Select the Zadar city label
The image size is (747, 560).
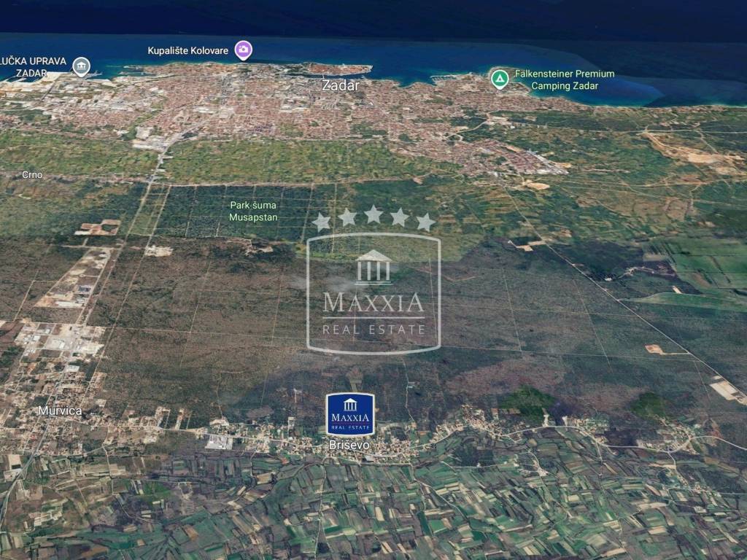[x=341, y=85]
